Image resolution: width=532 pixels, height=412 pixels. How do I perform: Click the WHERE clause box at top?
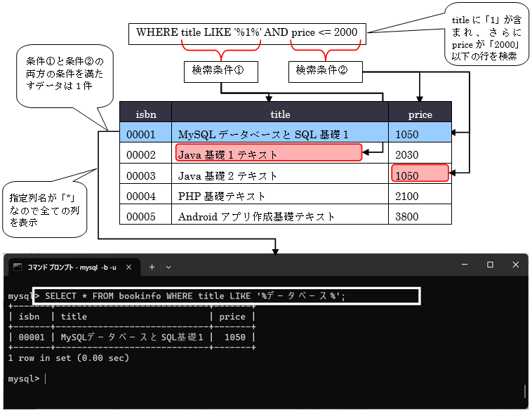(246, 32)
